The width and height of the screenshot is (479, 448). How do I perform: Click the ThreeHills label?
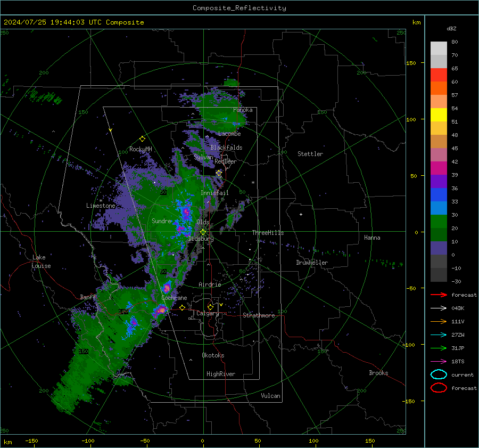point(268,233)
